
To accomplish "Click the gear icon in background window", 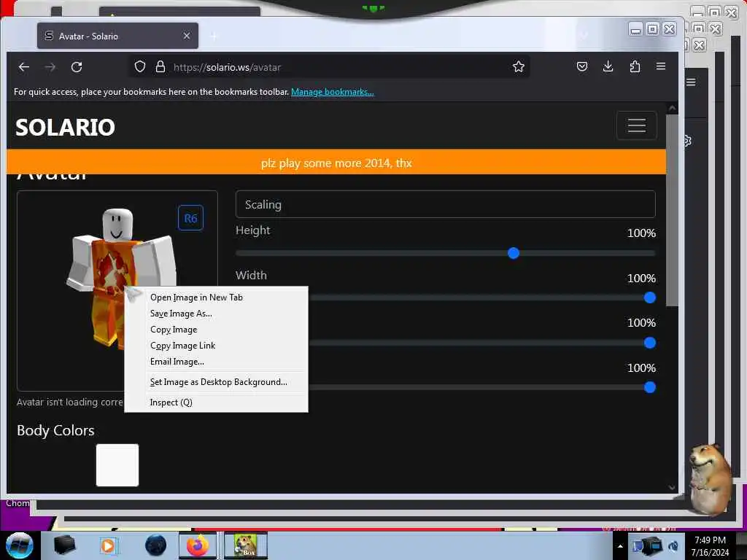I will point(687,141).
